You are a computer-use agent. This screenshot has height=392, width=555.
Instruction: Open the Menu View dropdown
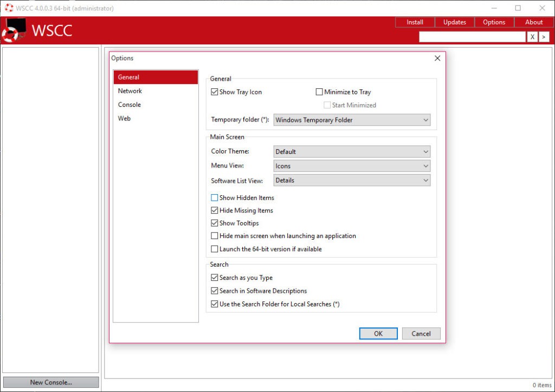[352, 166]
